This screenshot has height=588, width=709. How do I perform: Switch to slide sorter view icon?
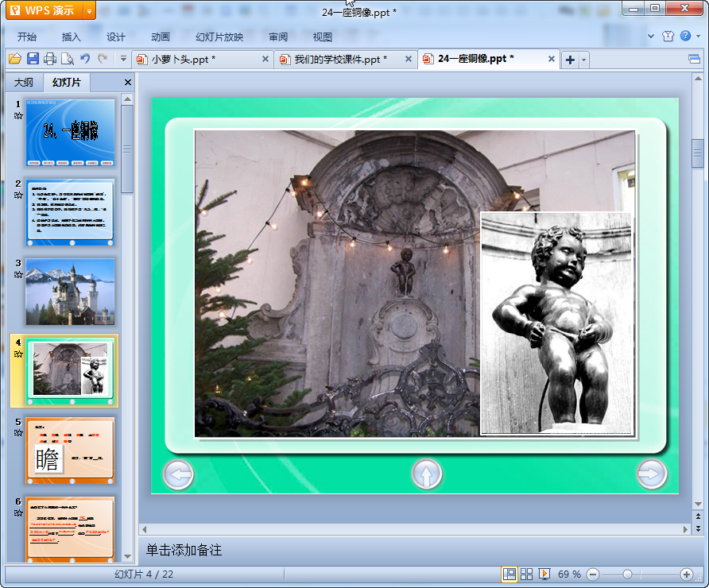click(x=527, y=574)
